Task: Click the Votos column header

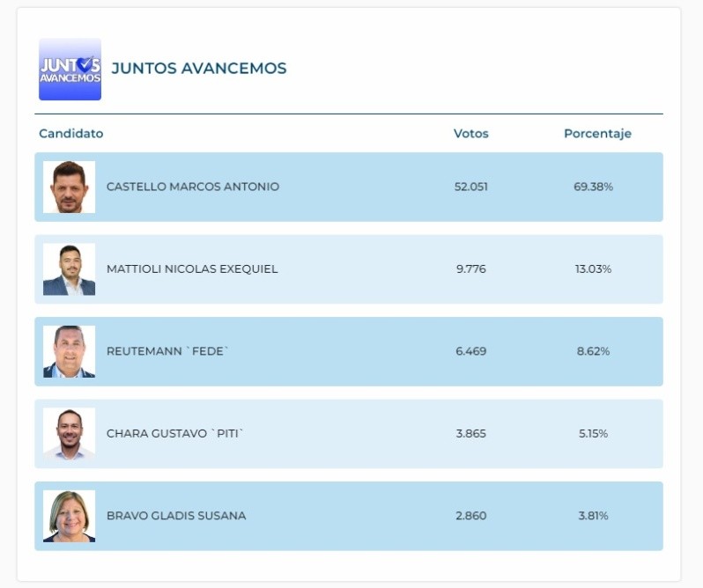Action: [x=470, y=134]
